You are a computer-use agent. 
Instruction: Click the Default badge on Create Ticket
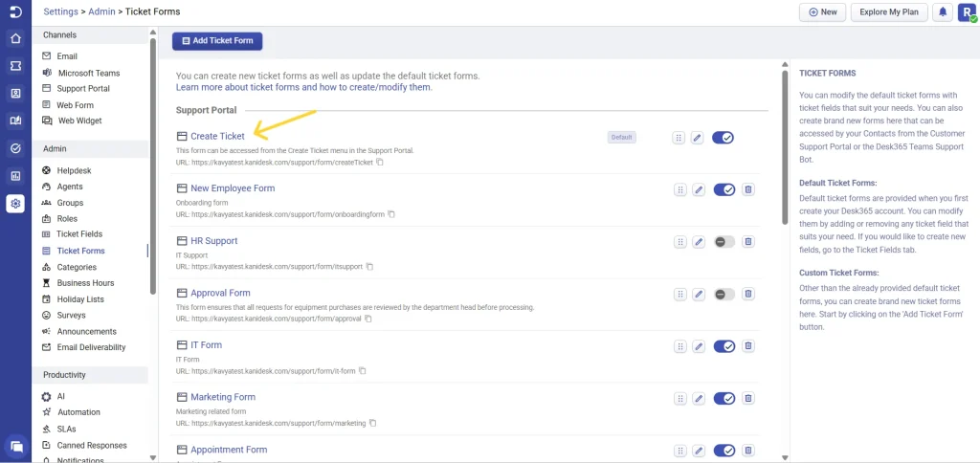tap(622, 138)
